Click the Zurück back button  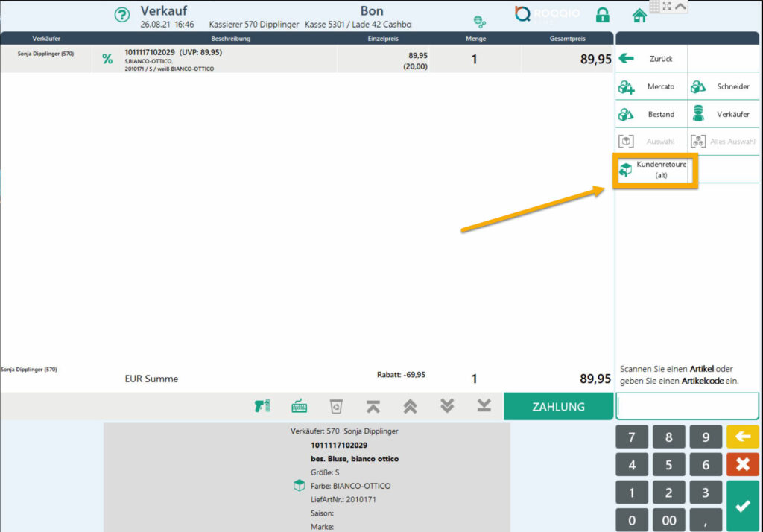pos(650,58)
